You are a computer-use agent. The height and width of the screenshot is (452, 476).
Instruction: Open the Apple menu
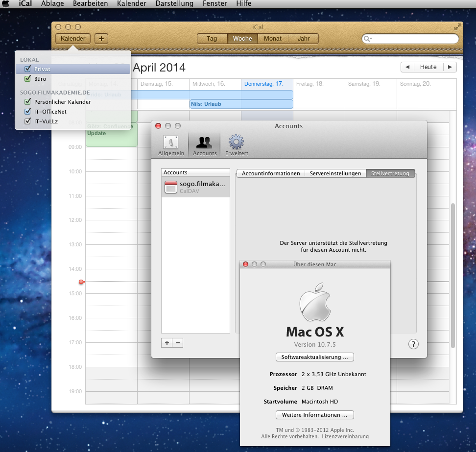tap(6, 4)
